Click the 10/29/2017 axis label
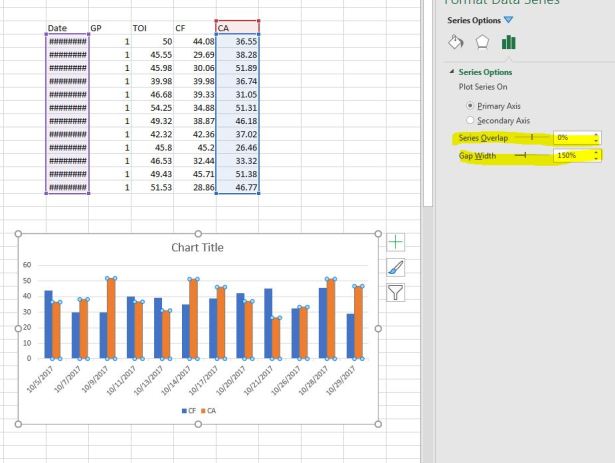 click(340, 380)
